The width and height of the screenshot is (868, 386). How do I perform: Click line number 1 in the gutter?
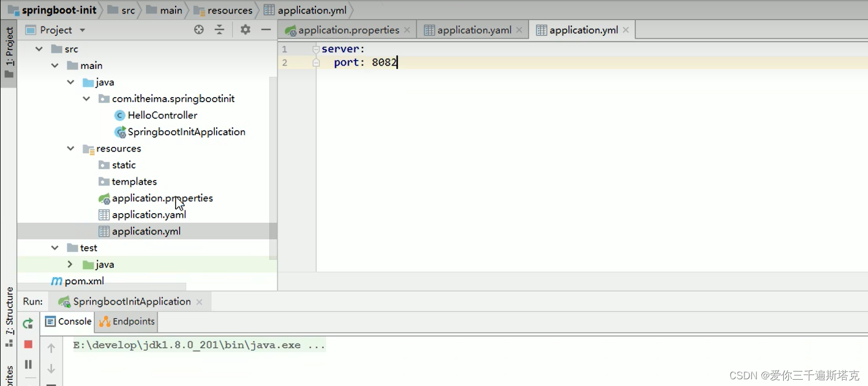tap(284, 49)
